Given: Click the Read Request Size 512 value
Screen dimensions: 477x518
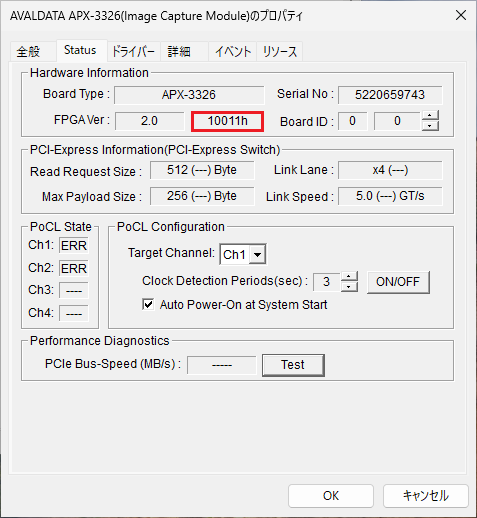Looking at the screenshot, I should 202,170.
